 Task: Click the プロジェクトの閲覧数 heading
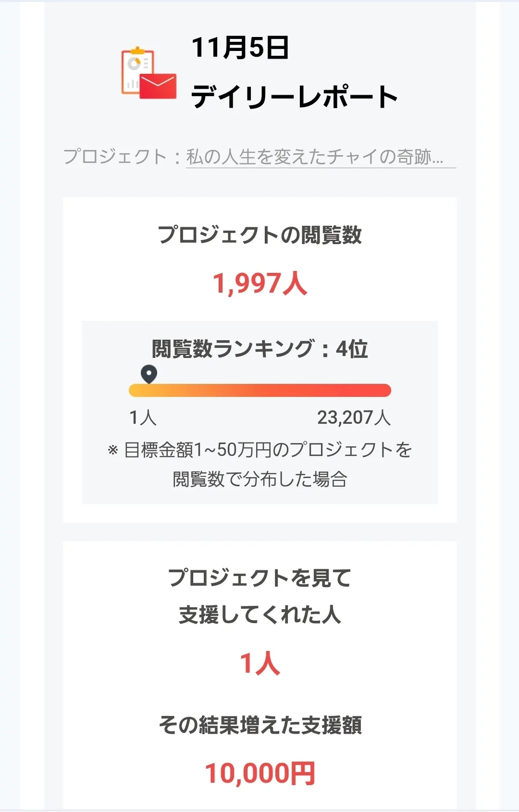point(260,235)
